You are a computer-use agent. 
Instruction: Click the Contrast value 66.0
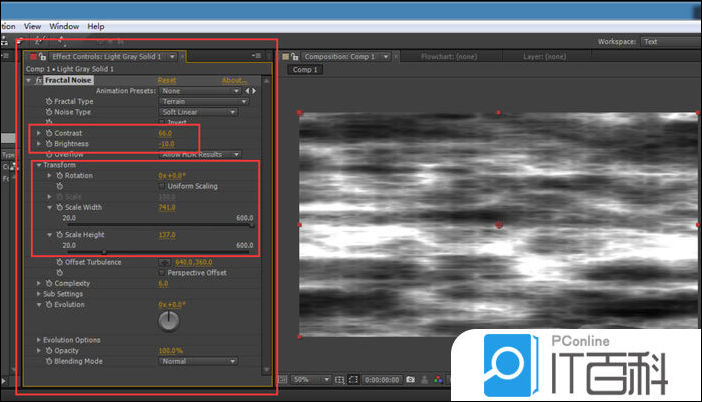point(165,133)
